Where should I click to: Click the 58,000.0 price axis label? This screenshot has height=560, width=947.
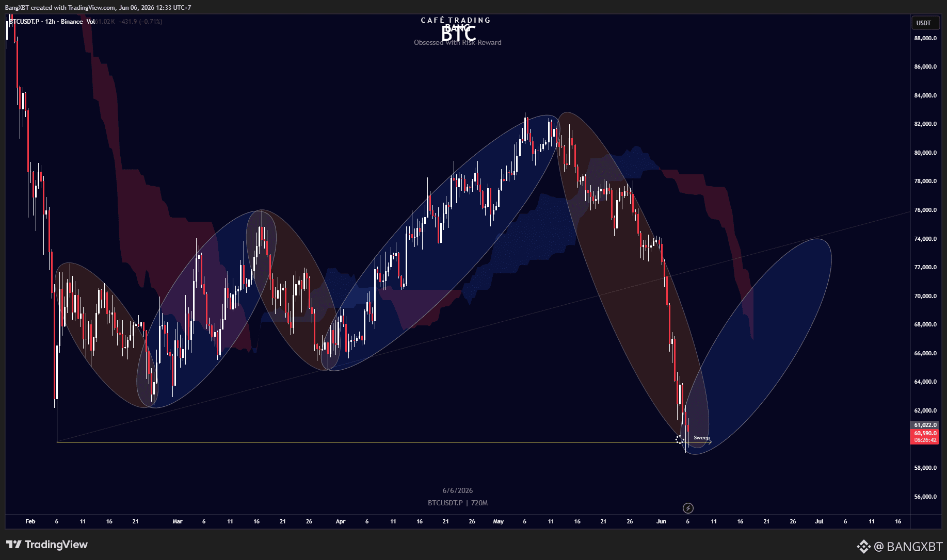pos(925,468)
